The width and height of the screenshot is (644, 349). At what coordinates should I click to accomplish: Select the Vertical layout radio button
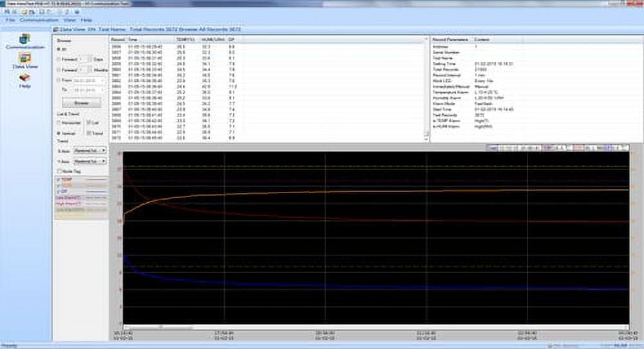point(60,133)
